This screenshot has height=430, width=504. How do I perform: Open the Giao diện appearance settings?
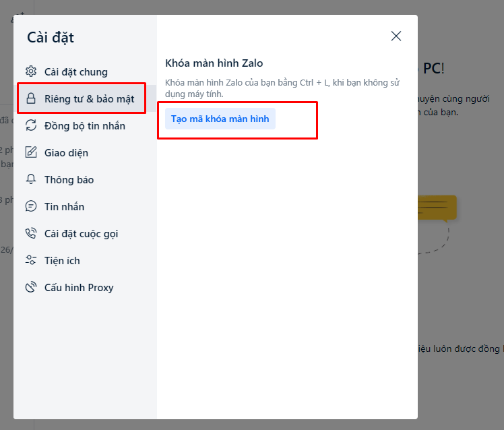(66, 153)
